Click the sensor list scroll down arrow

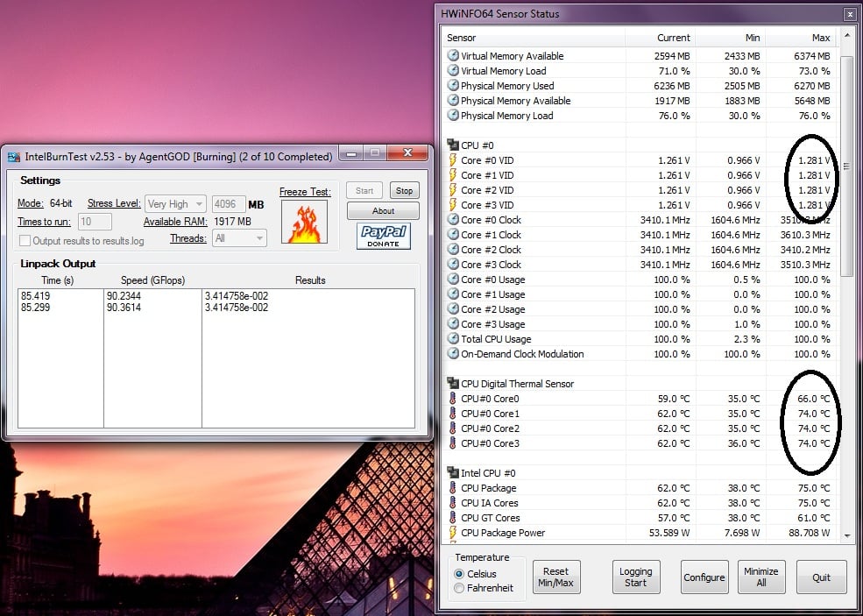point(846,535)
